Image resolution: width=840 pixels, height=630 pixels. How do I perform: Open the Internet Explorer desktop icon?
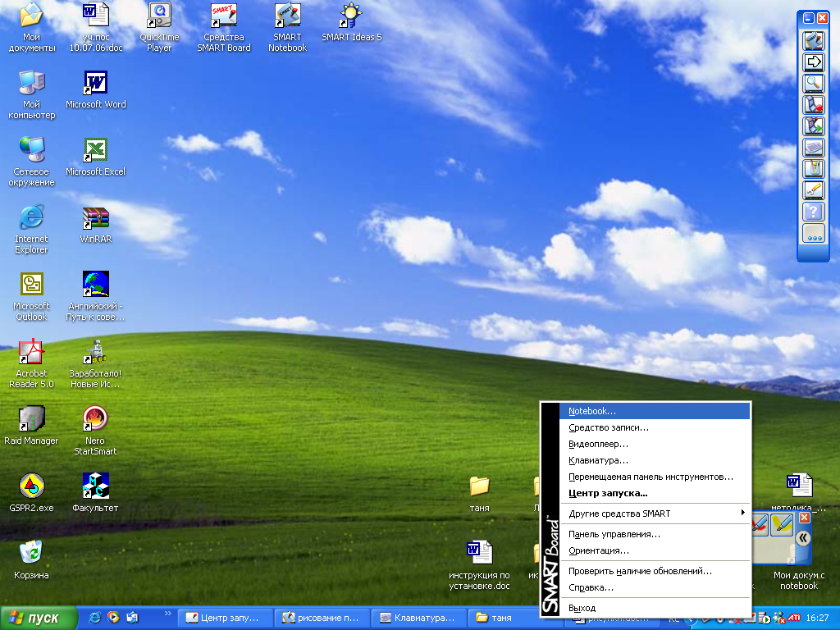coord(32,230)
